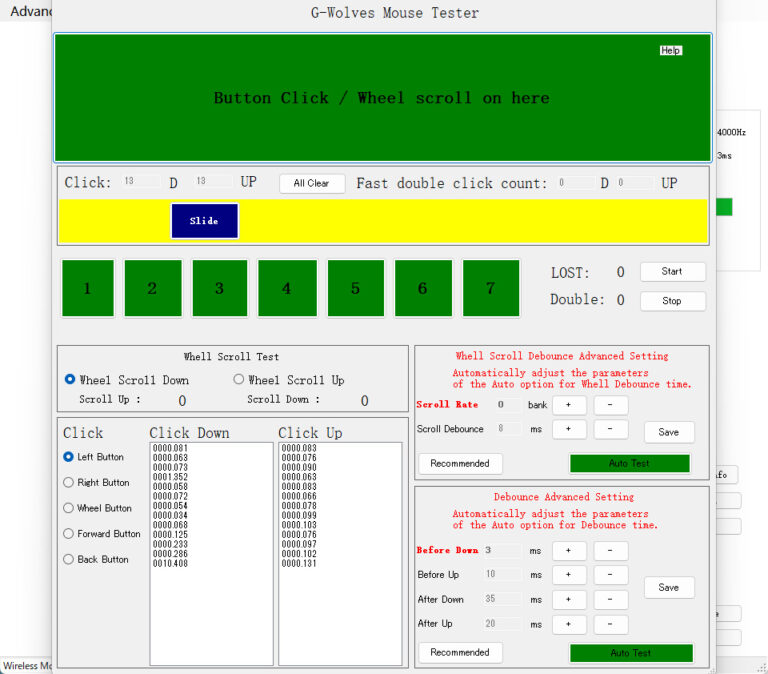Save the wheel scroll debounce settings
768x674 pixels.
click(x=669, y=432)
